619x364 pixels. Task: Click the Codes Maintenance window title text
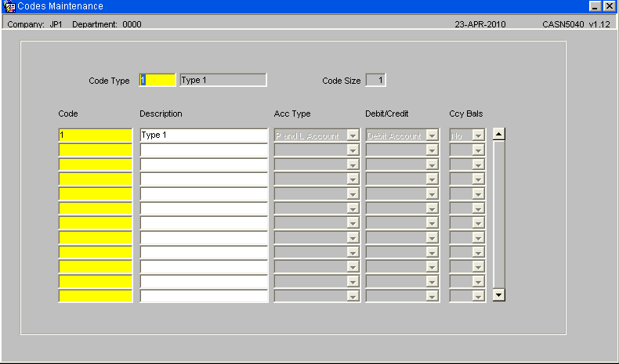click(x=60, y=6)
